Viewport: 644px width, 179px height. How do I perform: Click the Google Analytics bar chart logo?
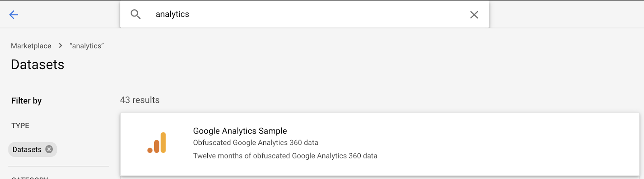tap(157, 143)
